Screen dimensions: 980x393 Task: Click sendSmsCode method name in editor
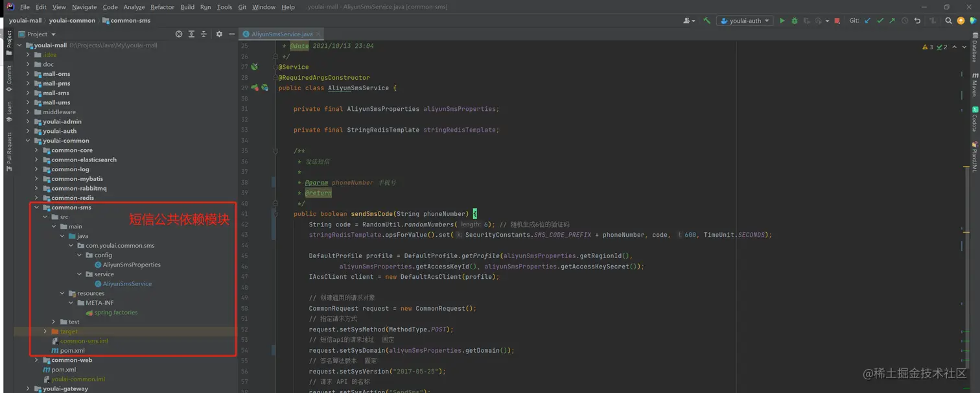[382, 214]
